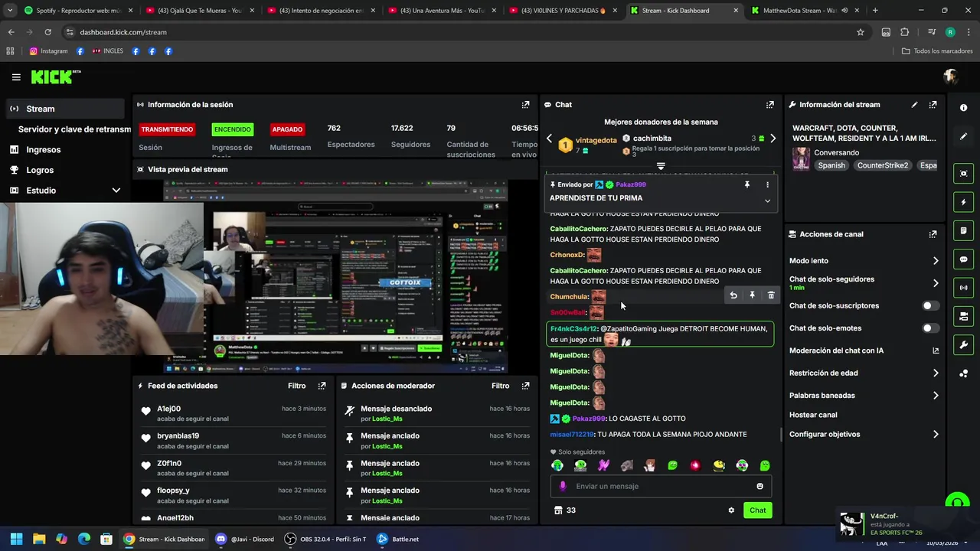Expand Palabras baneadas options
980x551 pixels.
click(936, 396)
